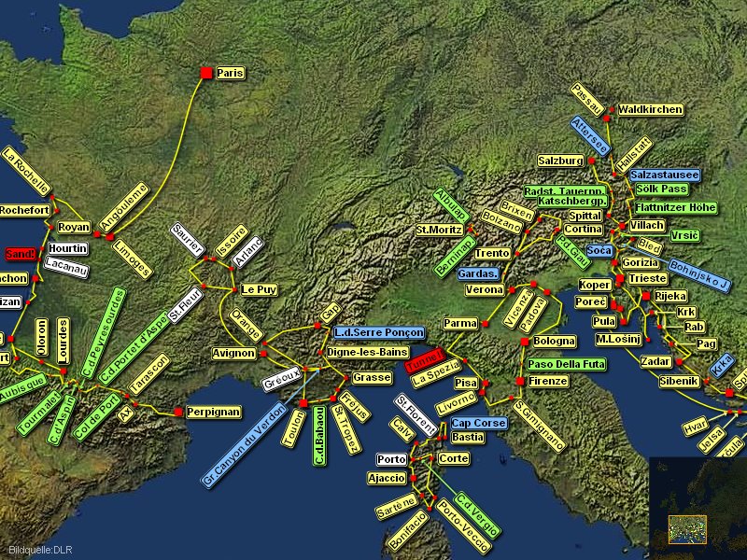
Task: Click the green Paso Della Futa label
Action: (x=566, y=363)
